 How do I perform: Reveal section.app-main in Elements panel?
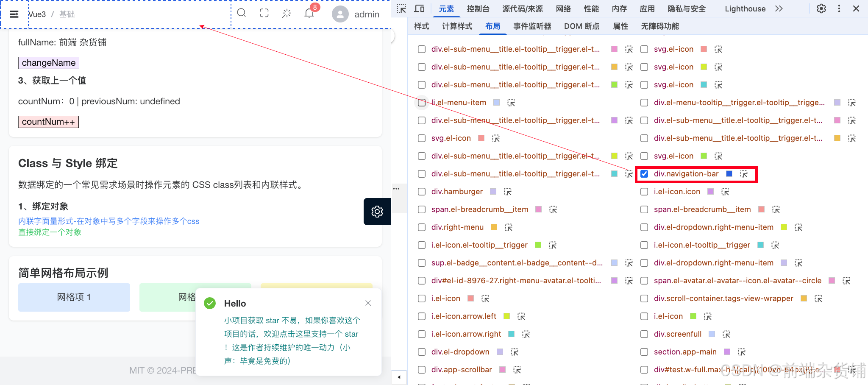[x=742, y=352]
